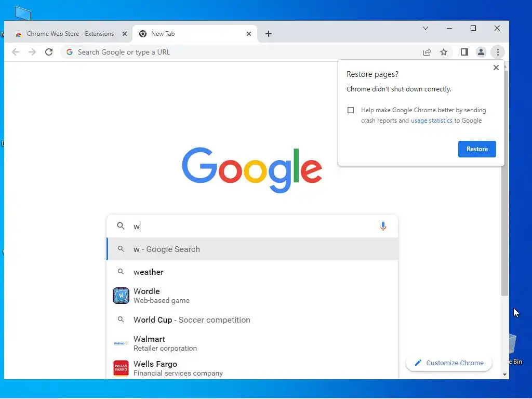Click the Customize Chrome button
Screen dimensions: 532x399
click(x=448, y=363)
